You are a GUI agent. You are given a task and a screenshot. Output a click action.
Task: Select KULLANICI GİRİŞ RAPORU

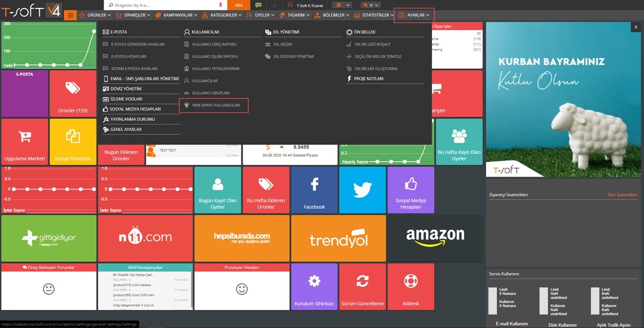click(x=211, y=44)
